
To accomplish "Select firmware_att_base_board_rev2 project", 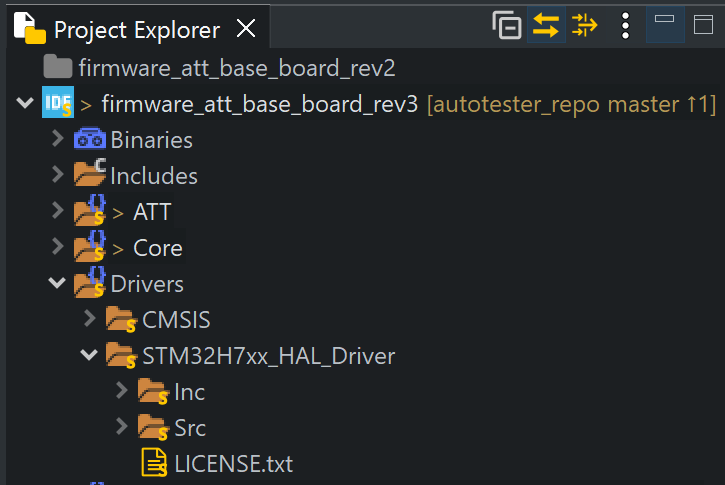I will point(237,68).
